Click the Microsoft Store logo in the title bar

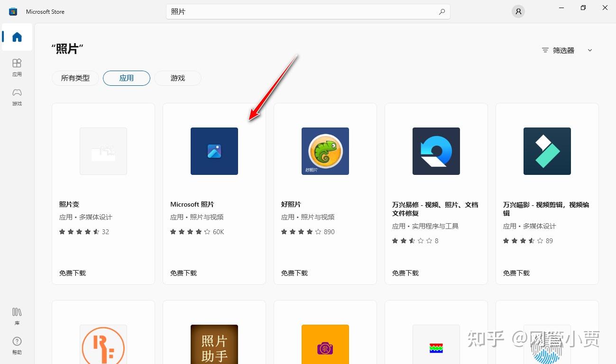13,12
